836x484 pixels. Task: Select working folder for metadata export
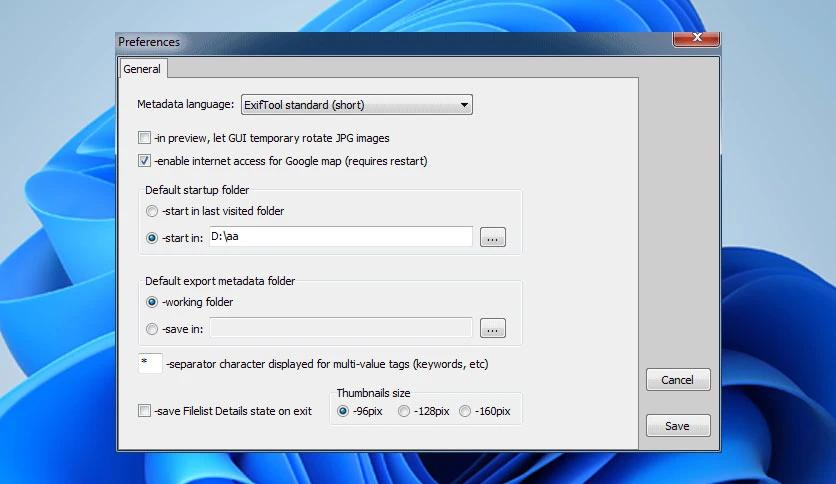[152, 302]
